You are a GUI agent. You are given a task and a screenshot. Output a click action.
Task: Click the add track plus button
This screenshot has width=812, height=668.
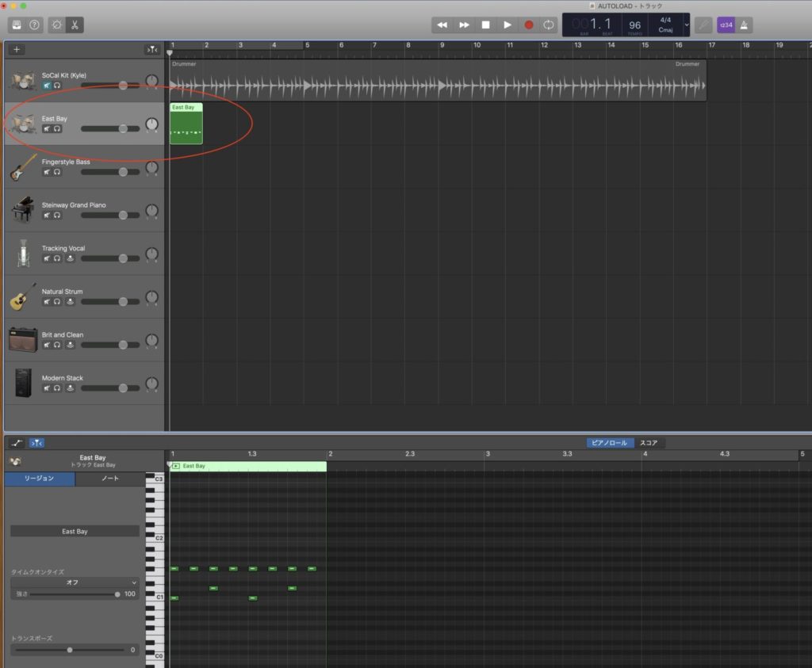point(17,50)
